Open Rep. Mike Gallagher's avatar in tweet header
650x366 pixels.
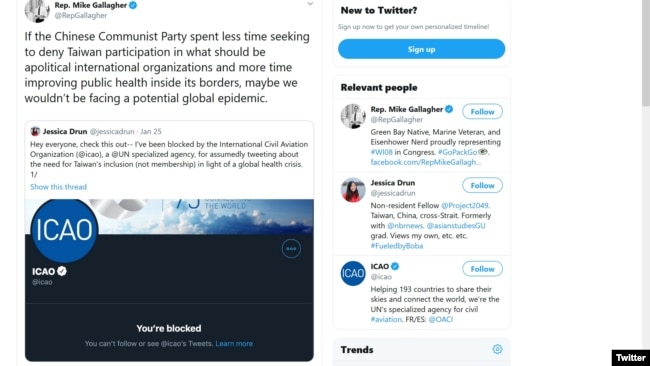(x=37, y=10)
